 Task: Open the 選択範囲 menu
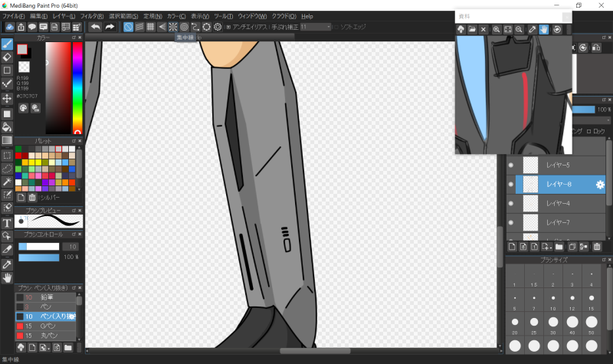tap(123, 16)
